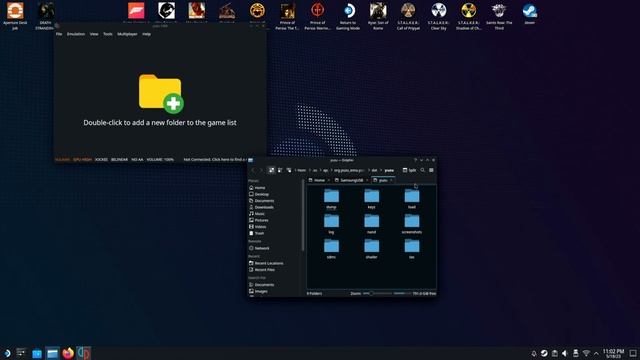The image size is (640, 360).
Task: Select Details view mode in Dolphin toolbar
Action: tap(289, 170)
